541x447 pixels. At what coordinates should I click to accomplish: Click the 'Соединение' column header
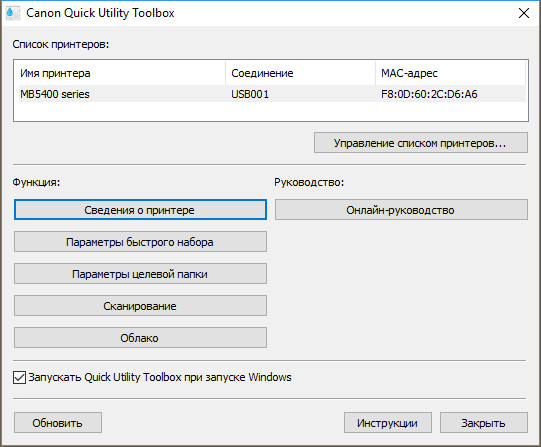coord(301,73)
